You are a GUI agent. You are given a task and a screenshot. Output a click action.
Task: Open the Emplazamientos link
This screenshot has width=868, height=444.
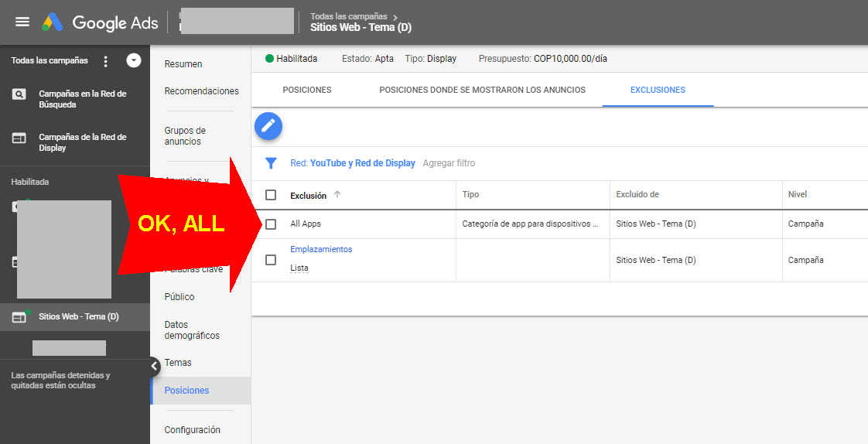coord(321,249)
